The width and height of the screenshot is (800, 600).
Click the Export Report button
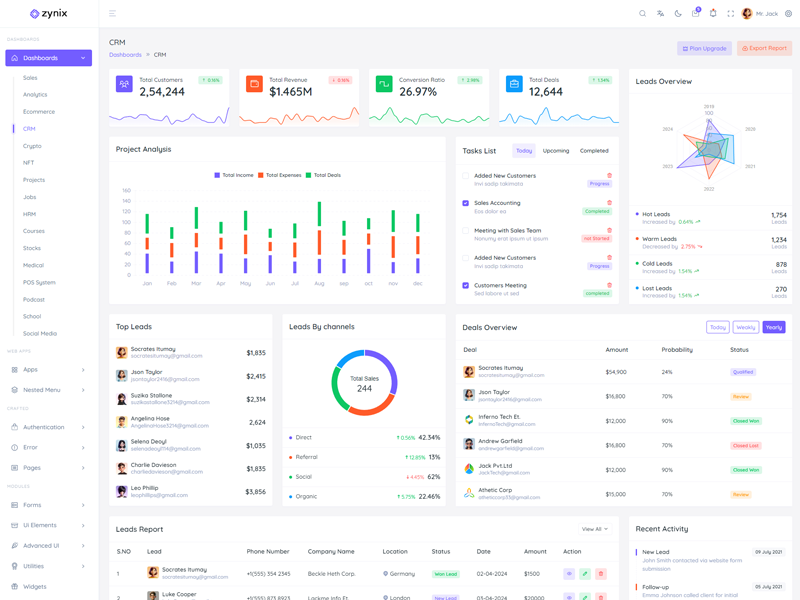click(764, 48)
